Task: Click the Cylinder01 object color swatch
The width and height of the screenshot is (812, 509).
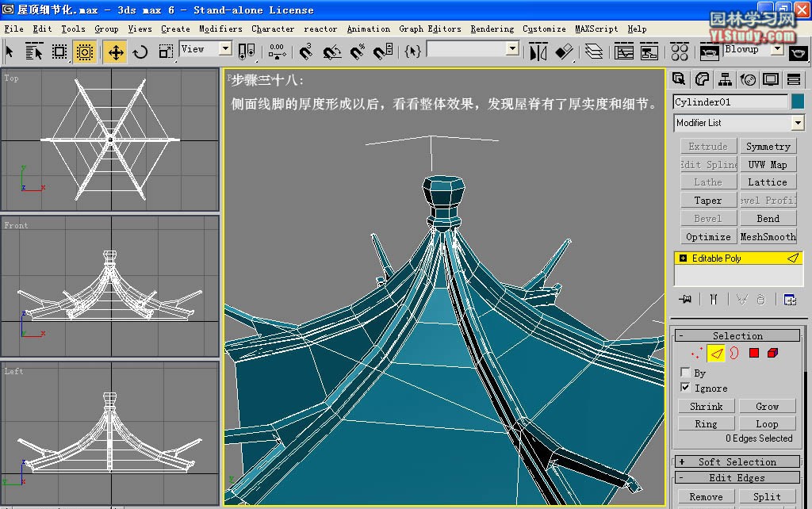Action: 798,101
